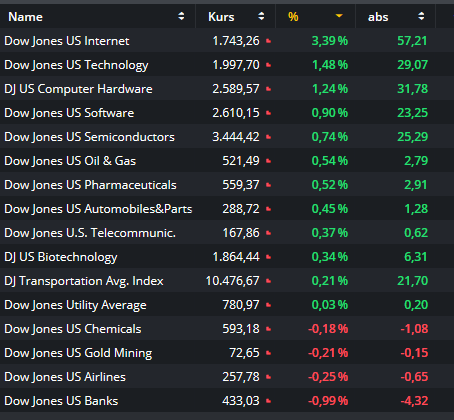Viewport: 454px width, 420px height.
Task: Open Dow Jones US Banks index
Action: click(x=61, y=401)
